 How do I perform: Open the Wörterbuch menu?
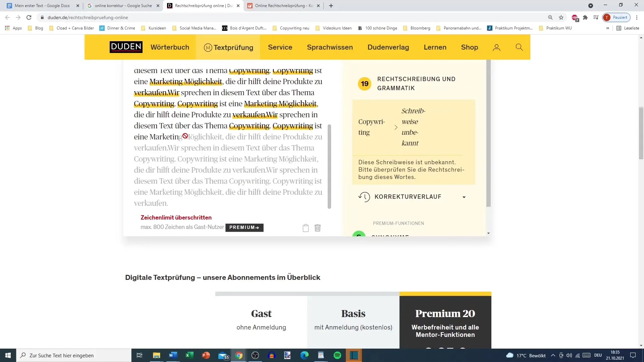point(170,47)
